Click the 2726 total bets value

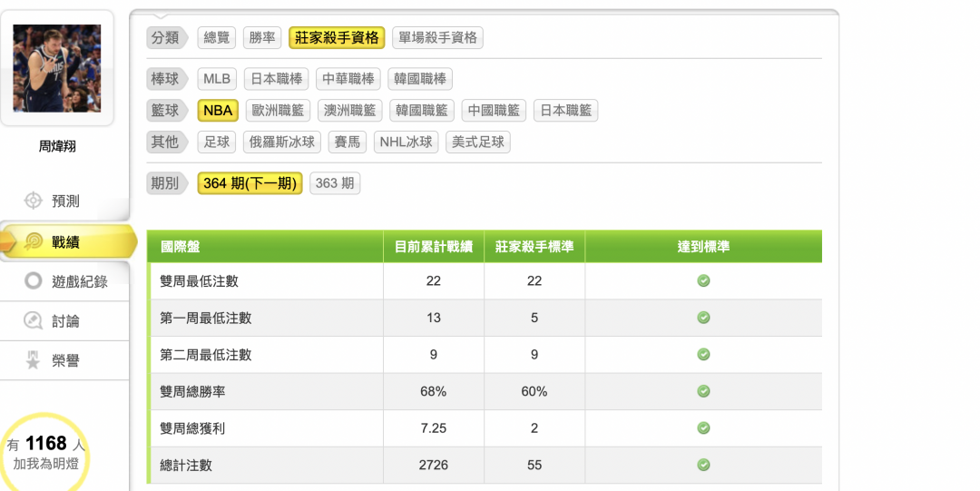pos(433,466)
